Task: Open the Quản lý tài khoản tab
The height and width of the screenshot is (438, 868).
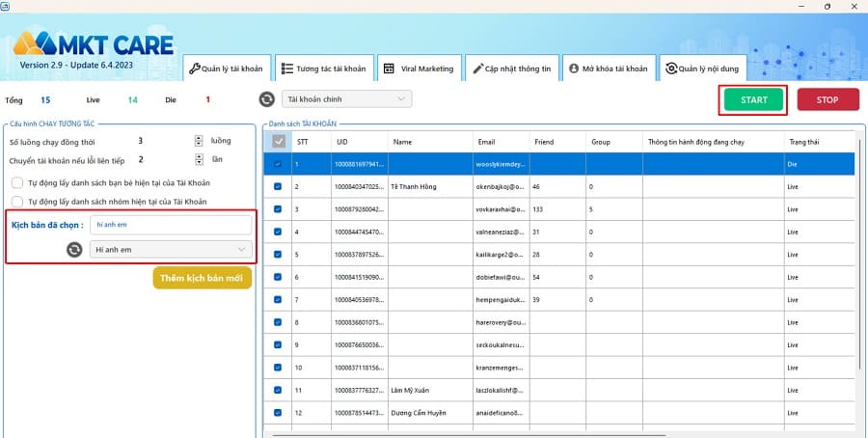Action: (x=226, y=68)
